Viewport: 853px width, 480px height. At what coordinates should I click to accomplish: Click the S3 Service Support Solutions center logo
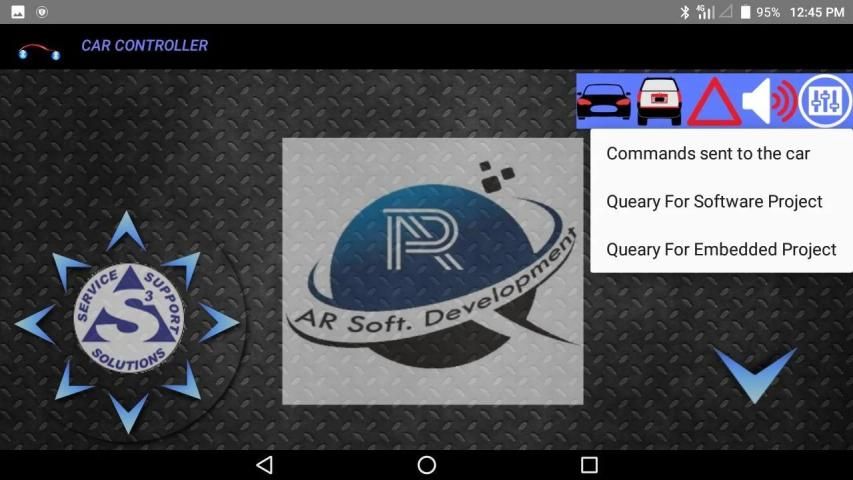pos(128,321)
